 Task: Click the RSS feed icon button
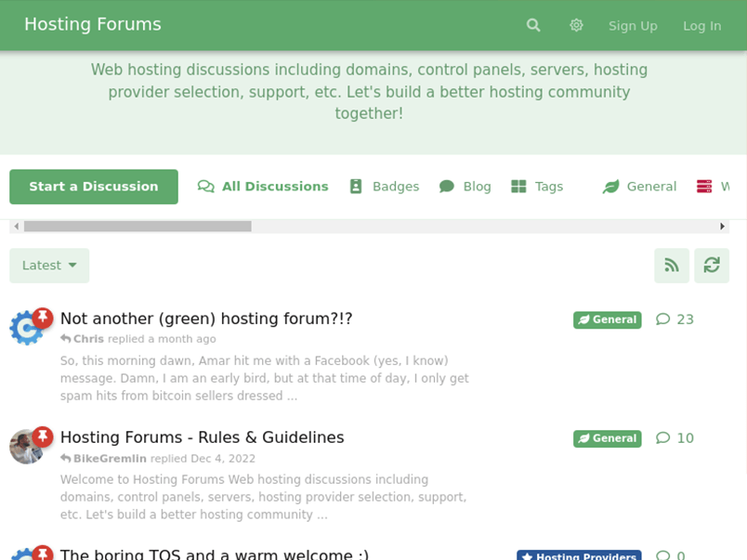tap(671, 266)
